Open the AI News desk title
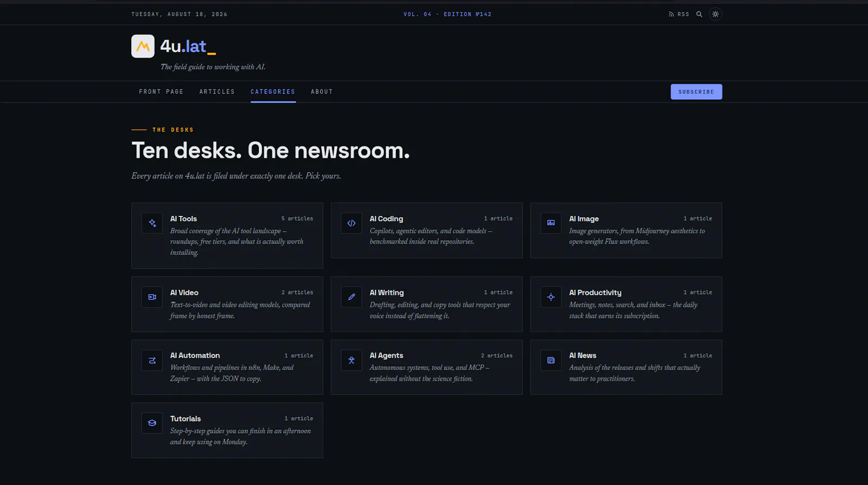This screenshot has width=868, height=485. pyautogui.click(x=583, y=355)
